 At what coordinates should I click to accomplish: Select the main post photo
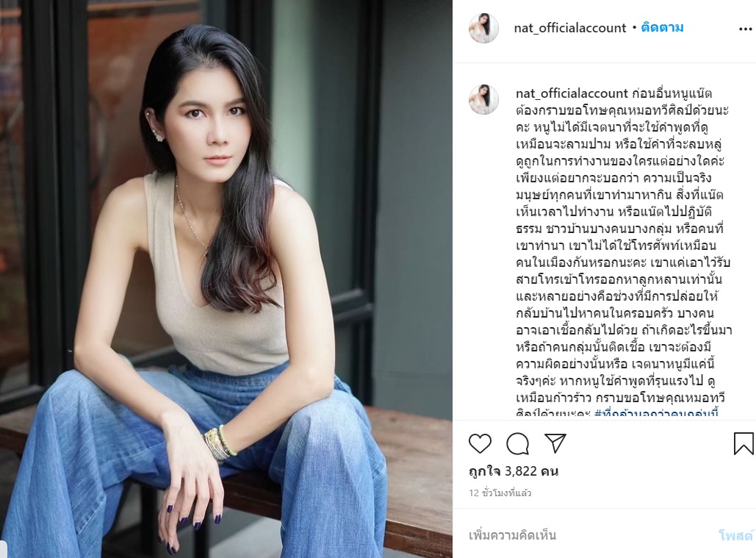226,279
